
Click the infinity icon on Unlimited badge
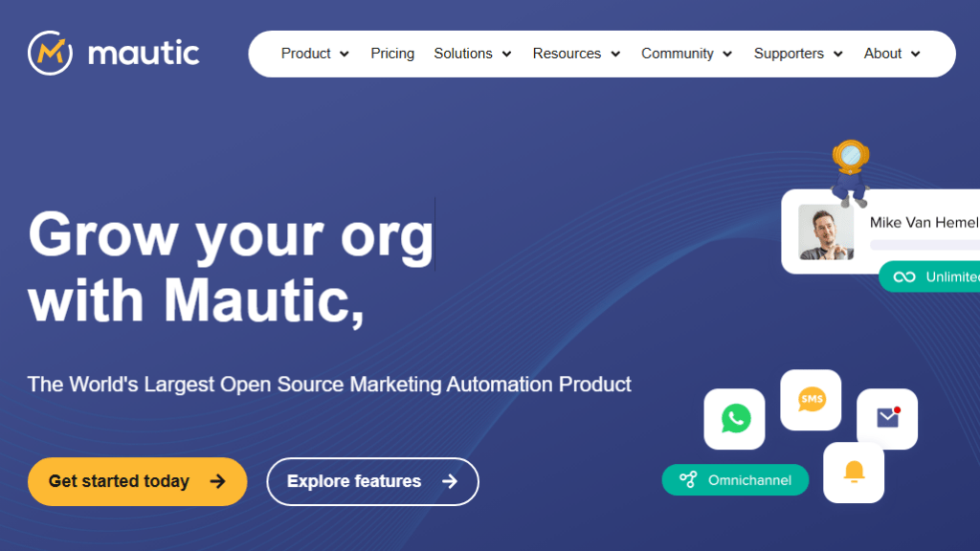coord(903,276)
